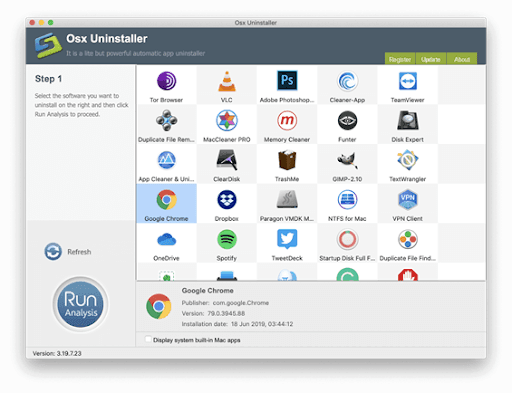This screenshot has height=393, width=512.
Task: Click the Installation date text line
Action: 237,324
